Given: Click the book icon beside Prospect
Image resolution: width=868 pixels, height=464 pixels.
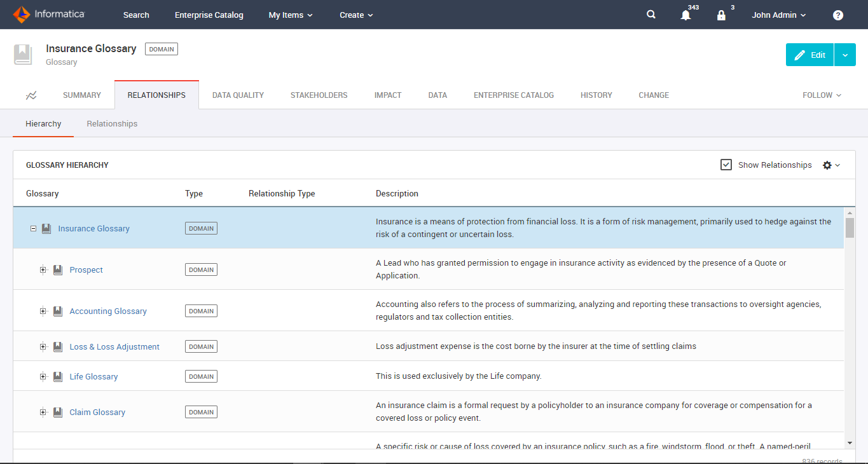Looking at the screenshot, I should [x=57, y=270].
